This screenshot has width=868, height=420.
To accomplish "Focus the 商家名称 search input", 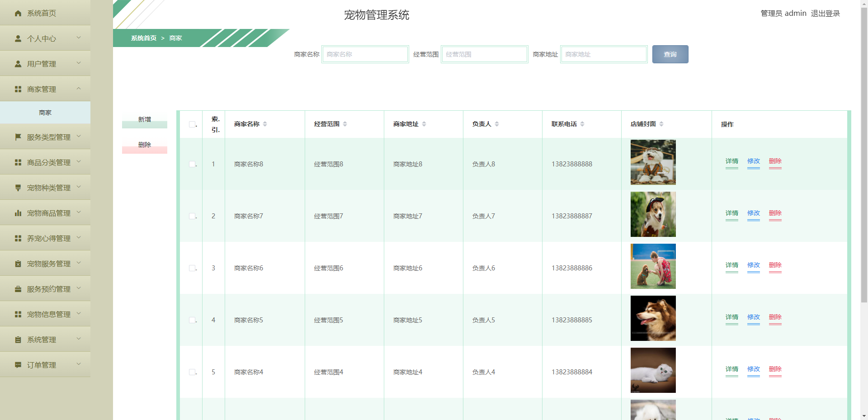I will (365, 54).
